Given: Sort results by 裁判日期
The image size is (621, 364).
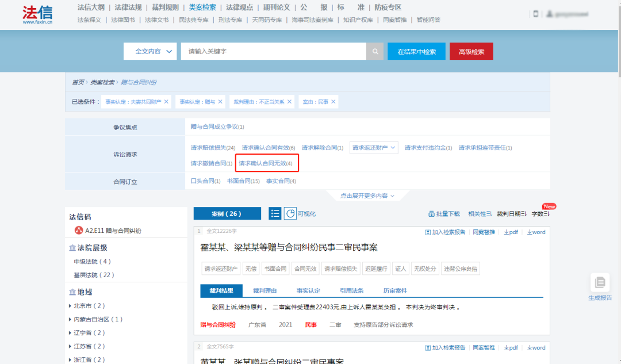Looking at the screenshot, I should [x=512, y=214].
